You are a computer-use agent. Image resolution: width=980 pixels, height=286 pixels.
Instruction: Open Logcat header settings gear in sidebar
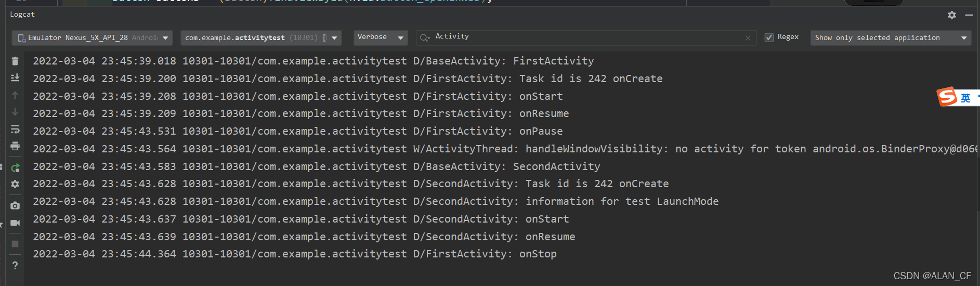(15, 184)
